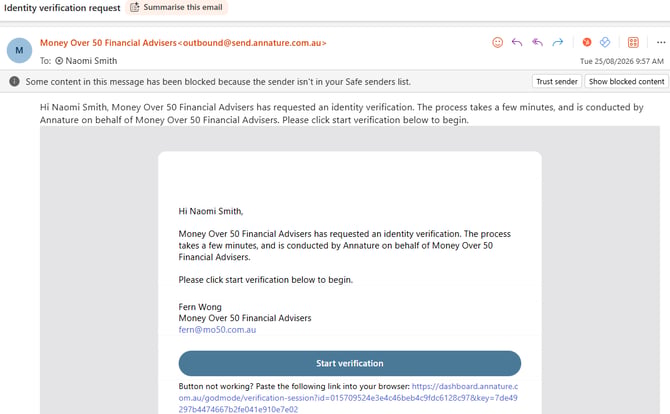Reply all using the double arrow icon
The width and height of the screenshot is (670, 414).
pyautogui.click(x=537, y=42)
